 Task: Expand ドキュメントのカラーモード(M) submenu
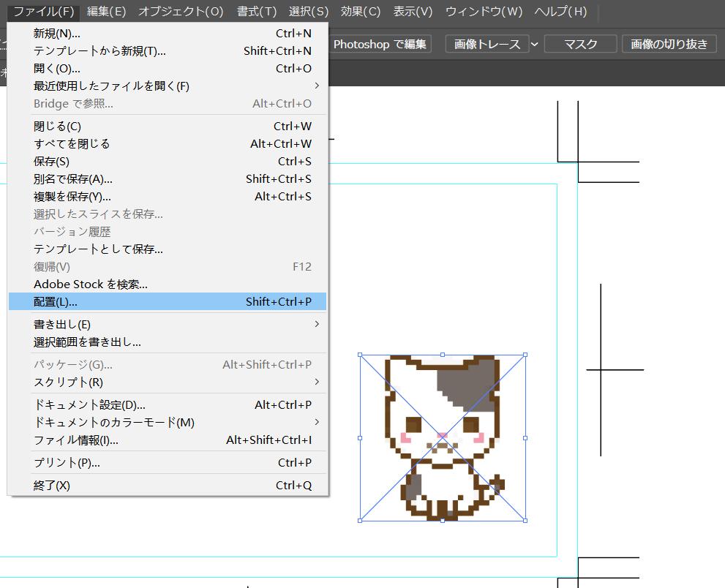tap(114, 423)
